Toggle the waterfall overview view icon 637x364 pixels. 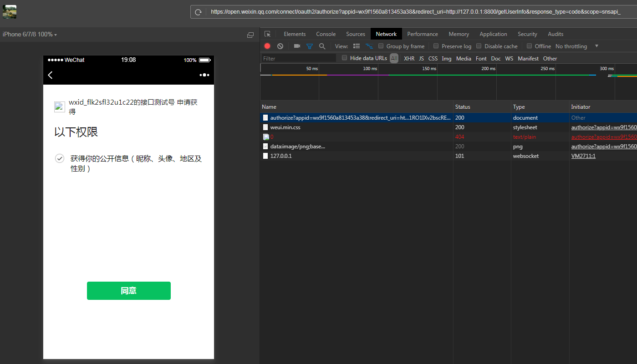[x=369, y=46]
